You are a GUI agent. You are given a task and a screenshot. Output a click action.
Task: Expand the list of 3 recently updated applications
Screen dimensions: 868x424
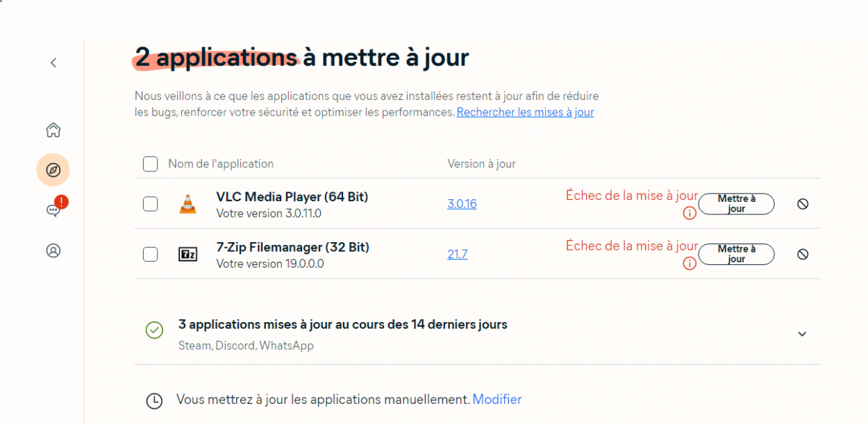tap(802, 333)
